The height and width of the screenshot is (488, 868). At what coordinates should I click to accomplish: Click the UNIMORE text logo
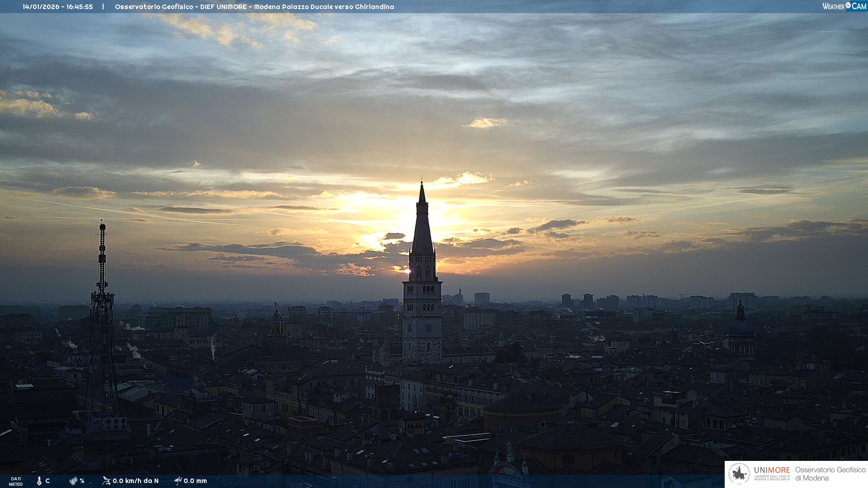[772, 470]
